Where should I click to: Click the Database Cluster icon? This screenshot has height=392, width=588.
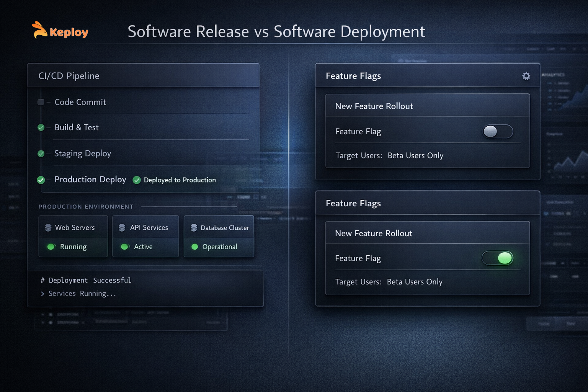[x=193, y=227]
